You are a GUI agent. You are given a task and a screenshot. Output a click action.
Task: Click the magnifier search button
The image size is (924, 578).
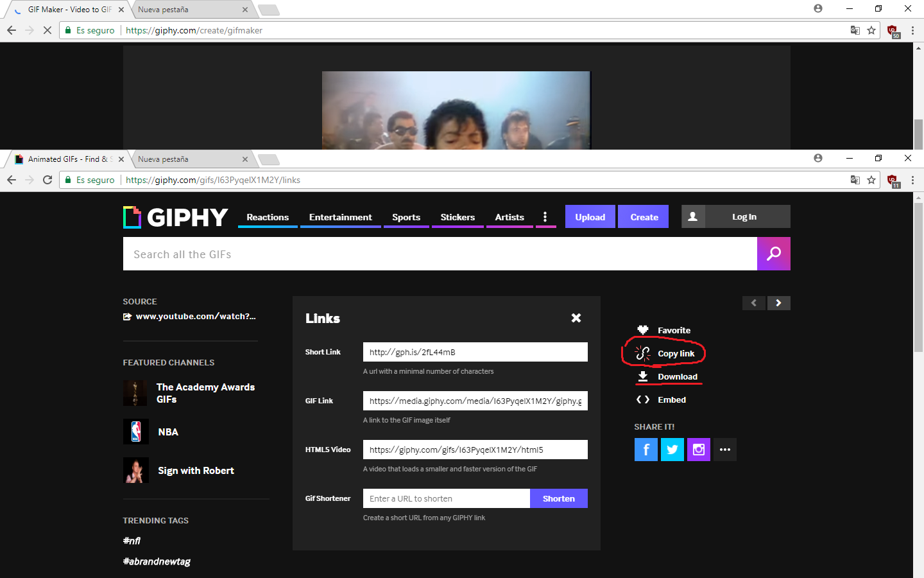click(x=774, y=254)
